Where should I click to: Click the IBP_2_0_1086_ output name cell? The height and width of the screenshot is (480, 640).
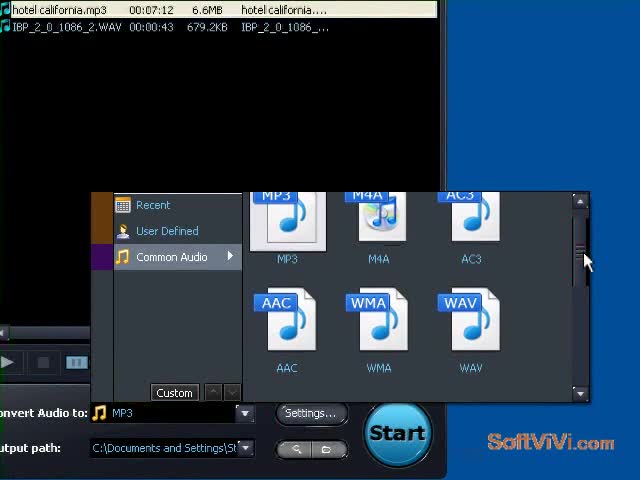pos(285,27)
